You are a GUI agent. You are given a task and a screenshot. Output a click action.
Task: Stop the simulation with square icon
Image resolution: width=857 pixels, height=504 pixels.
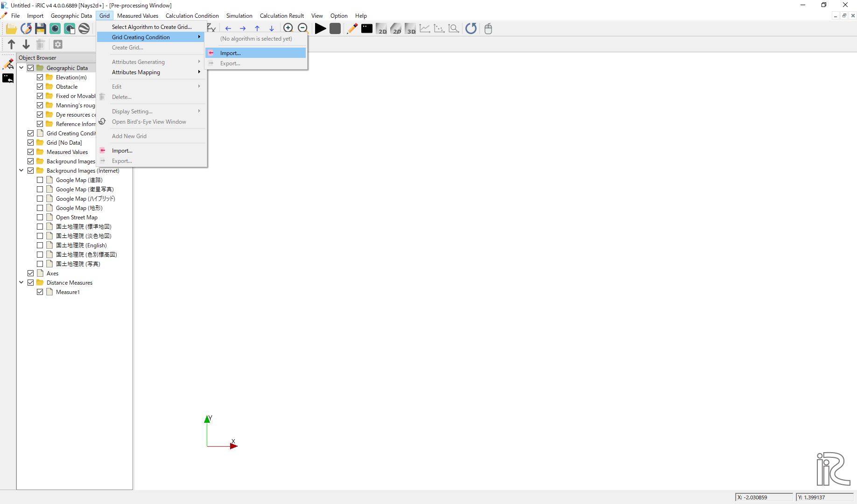point(335,28)
